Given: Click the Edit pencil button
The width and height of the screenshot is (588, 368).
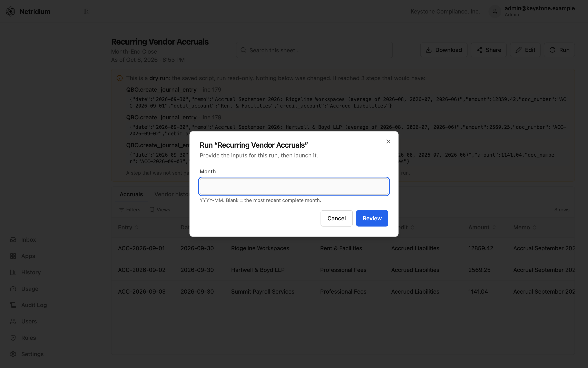Looking at the screenshot, I should 525,50.
